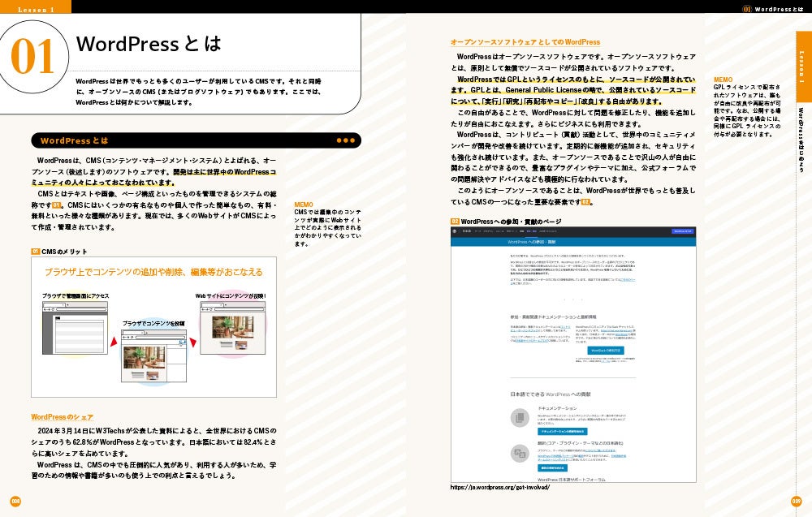
Task: Click the orange 01 badge beside CMSのメリット
Action: [x=35, y=252]
